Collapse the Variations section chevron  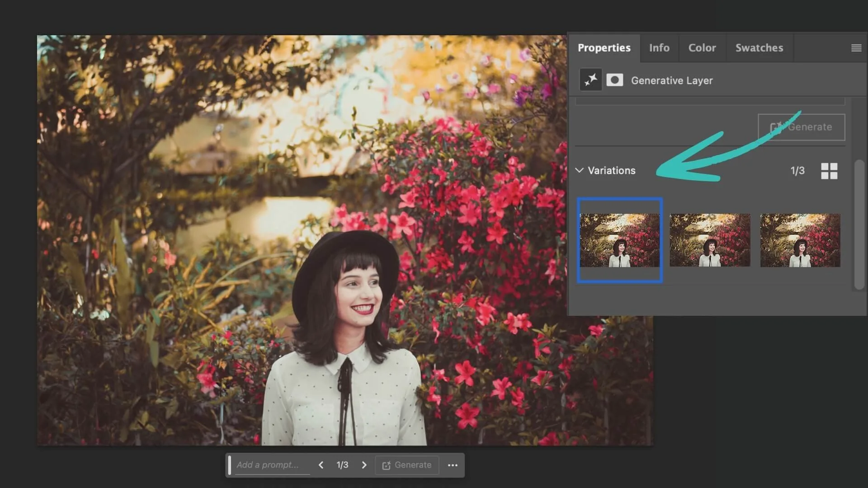pos(579,170)
